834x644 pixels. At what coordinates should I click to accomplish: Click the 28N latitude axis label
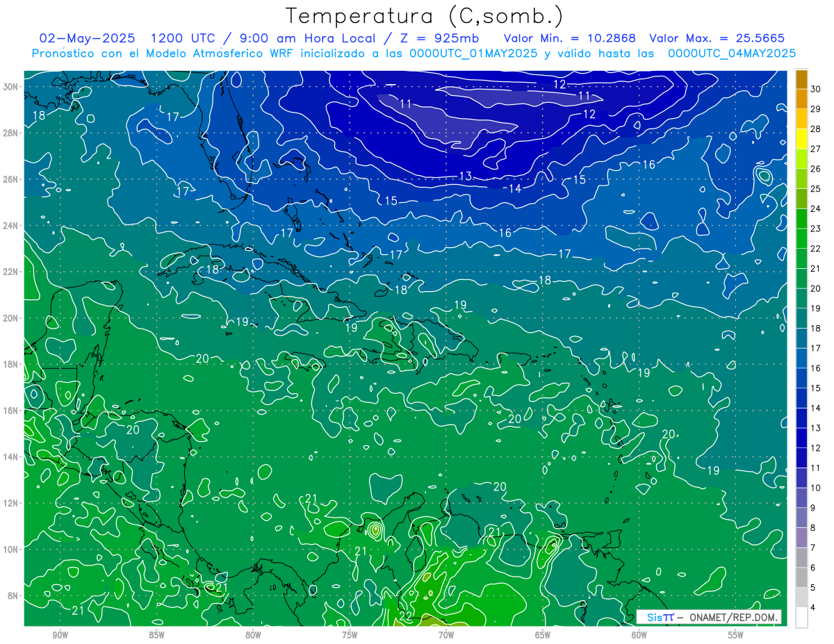point(10,133)
